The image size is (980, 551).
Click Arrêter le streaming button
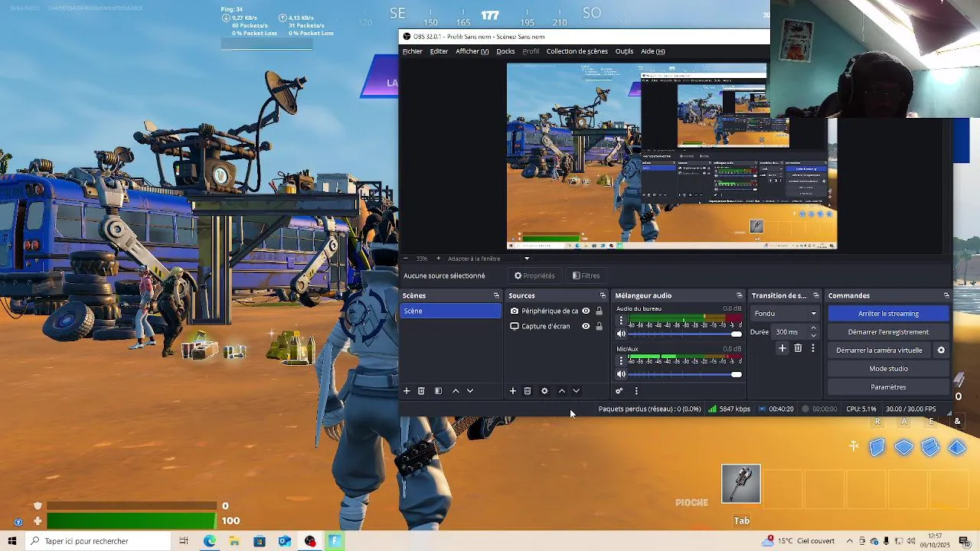tap(888, 314)
